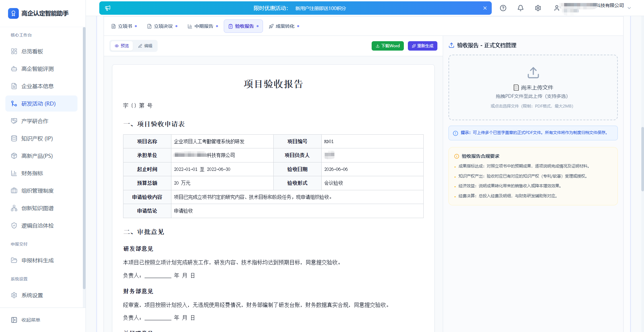Click the 创新知识图谱 network icon
The width and height of the screenshot is (644, 332).
point(14,208)
